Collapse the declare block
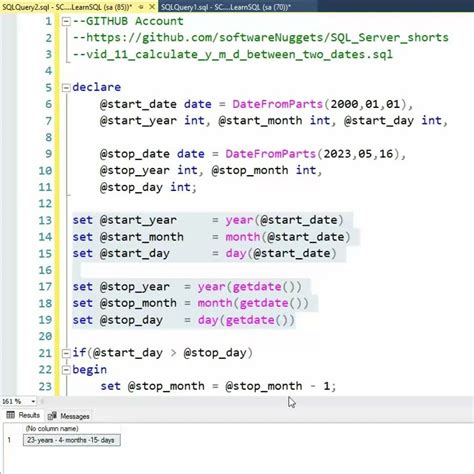The image size is (474, 474). [x=66, y=88]
